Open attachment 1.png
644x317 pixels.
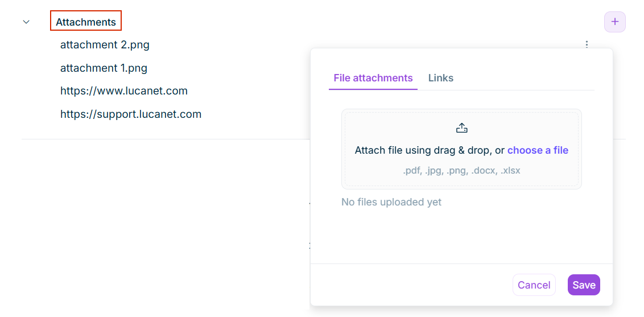pos(104,68)
